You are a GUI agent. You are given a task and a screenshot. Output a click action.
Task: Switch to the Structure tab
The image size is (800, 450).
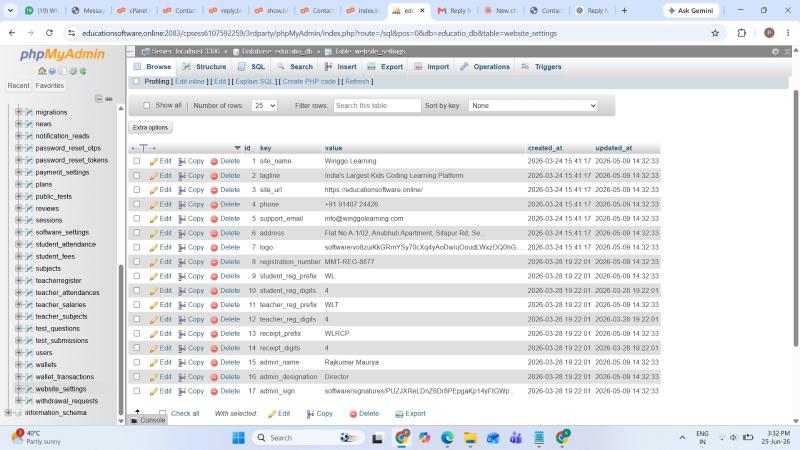[204, 67]
